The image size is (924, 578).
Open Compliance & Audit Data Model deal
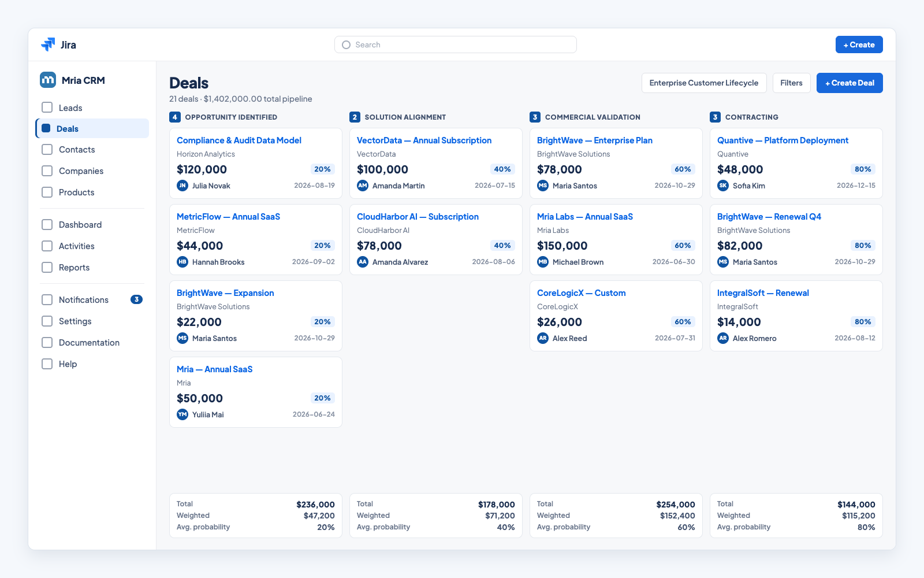(x=239, y=140)
